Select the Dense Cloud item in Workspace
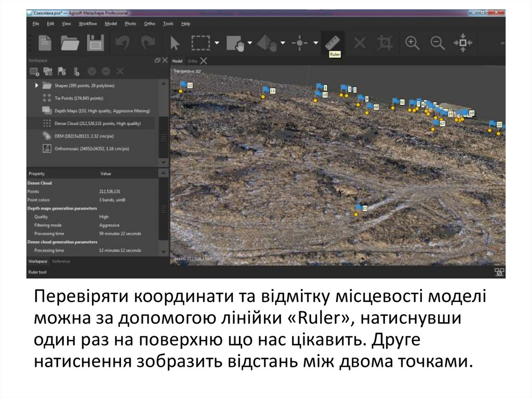532x398 pixels. [x=98, y=123]
